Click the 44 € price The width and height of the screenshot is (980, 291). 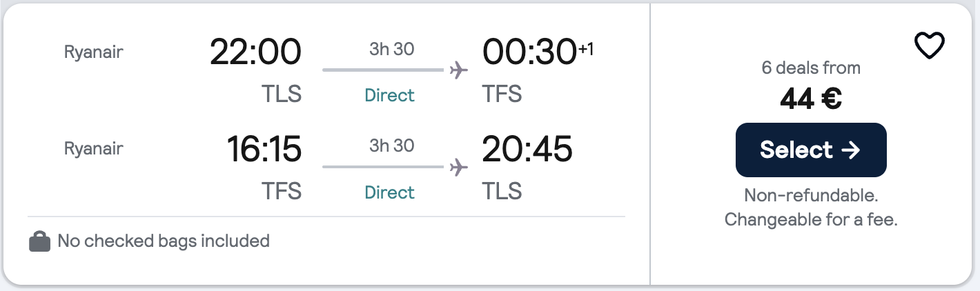811,100
